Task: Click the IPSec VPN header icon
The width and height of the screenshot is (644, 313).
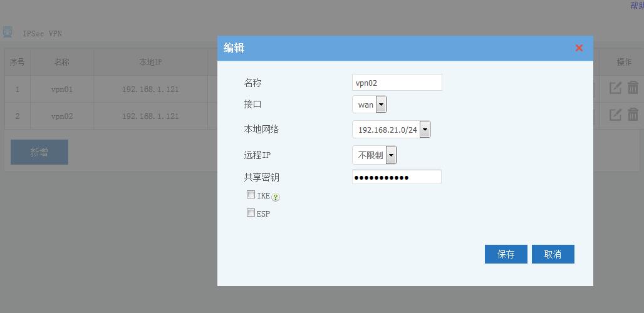Action: pos(8,32)
